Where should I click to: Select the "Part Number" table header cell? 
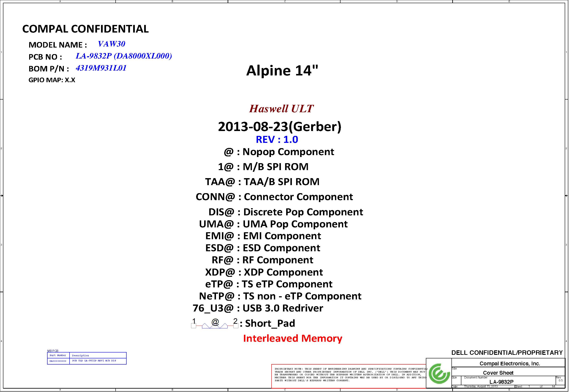pos(58,355)
